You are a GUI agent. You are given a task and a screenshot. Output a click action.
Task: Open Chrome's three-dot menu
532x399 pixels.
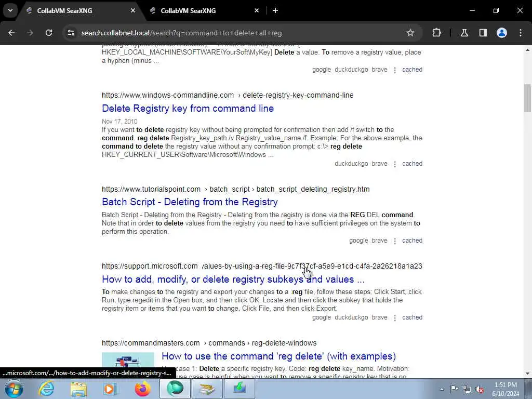point(521,33)
